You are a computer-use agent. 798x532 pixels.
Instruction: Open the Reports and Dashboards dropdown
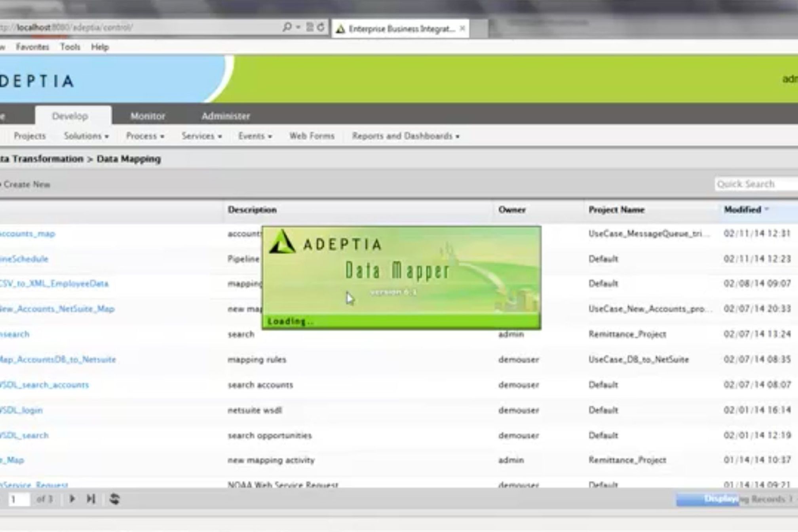point(405,136)
